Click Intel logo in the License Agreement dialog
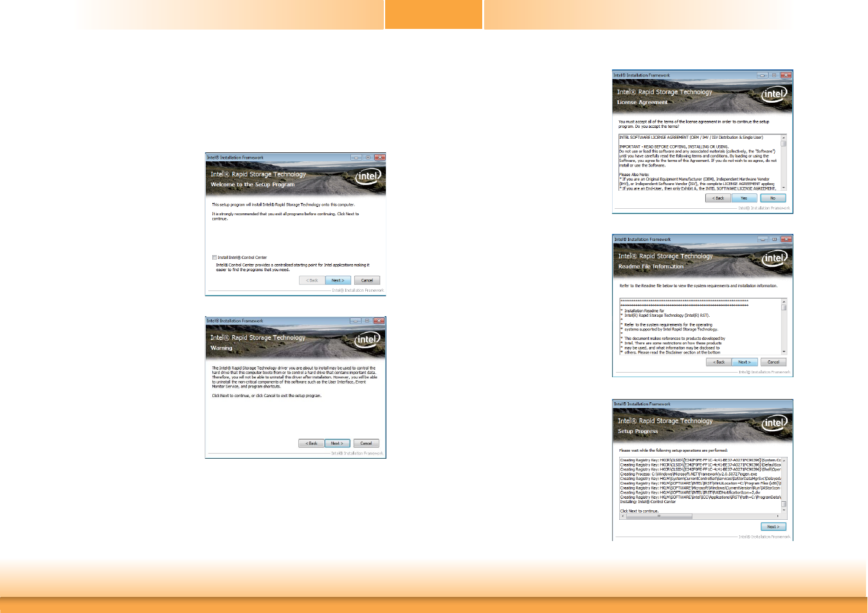The height and width of the screenshot is (613, 868). 774,94
